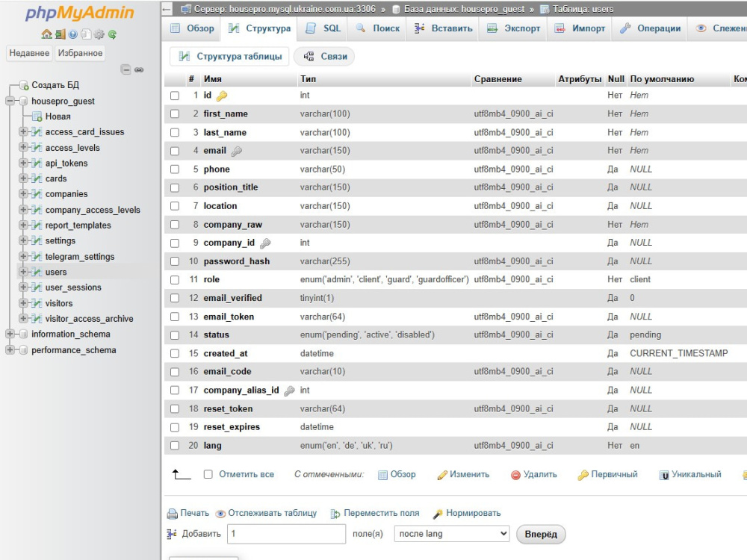
Task: Open the MySQL documentation page icon
Action: (x=86, y=34)
